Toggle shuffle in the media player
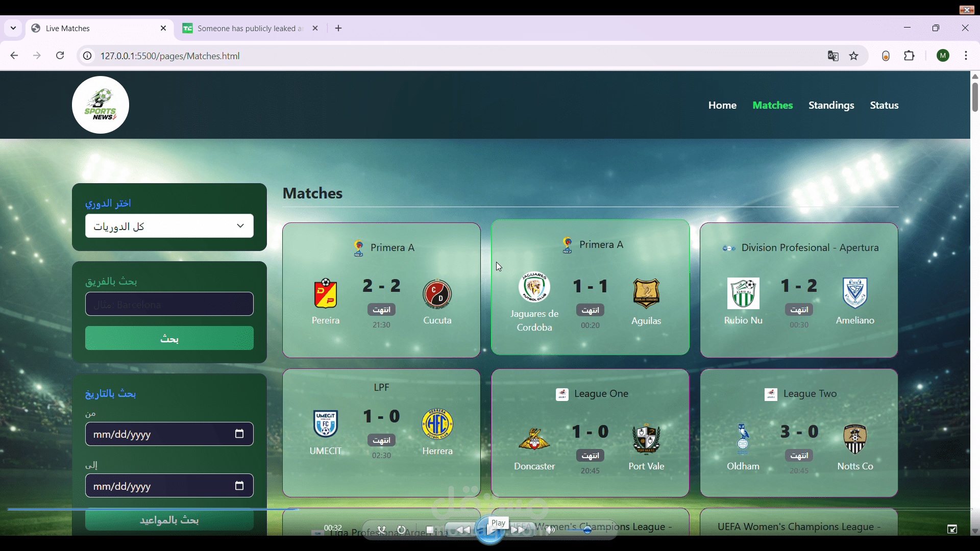This screenshot has height=551, width=980. (381, 530)
